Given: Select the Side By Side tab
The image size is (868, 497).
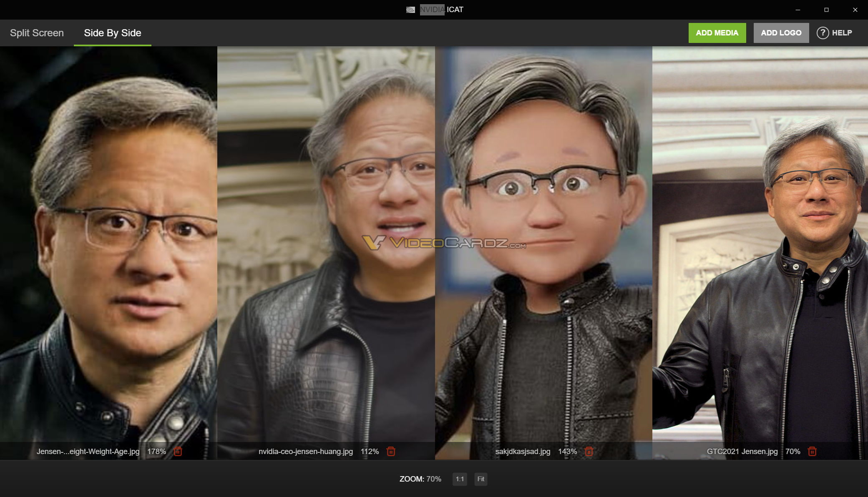Looking at the screenshot, I should pyautogui.click(x=113, y=33).
